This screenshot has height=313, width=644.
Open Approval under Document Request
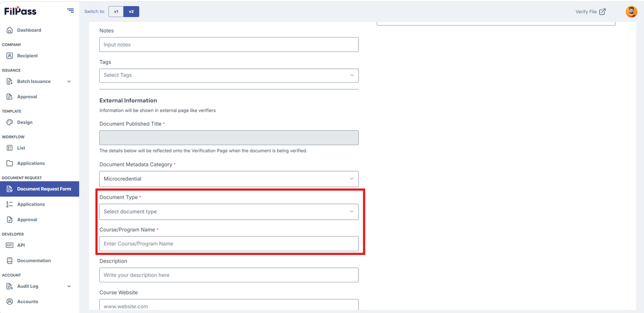coord(27,220)
